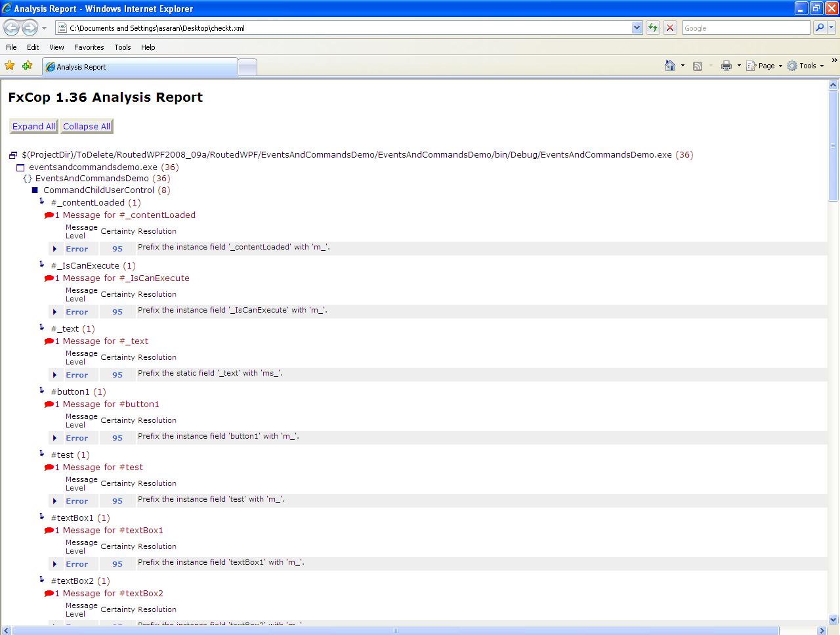Click the Add to Favorites icon

click(x=27, y=66)
